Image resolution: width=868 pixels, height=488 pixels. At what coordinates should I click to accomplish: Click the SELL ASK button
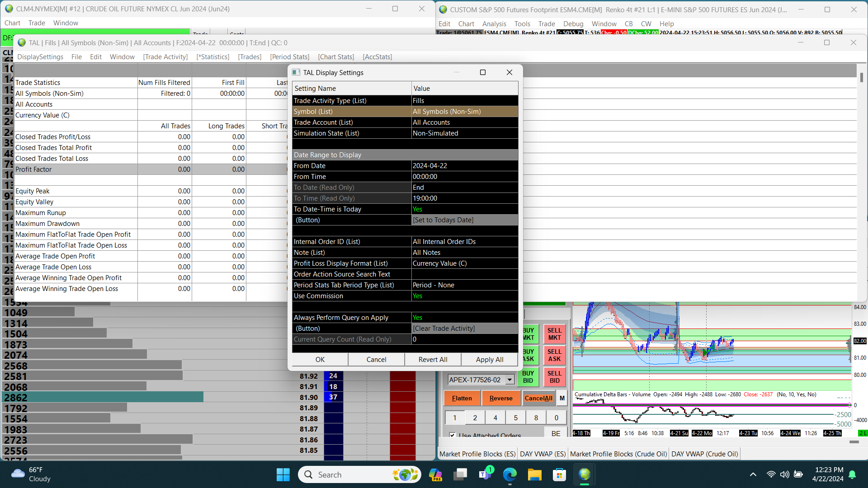(x=554, y=355)
